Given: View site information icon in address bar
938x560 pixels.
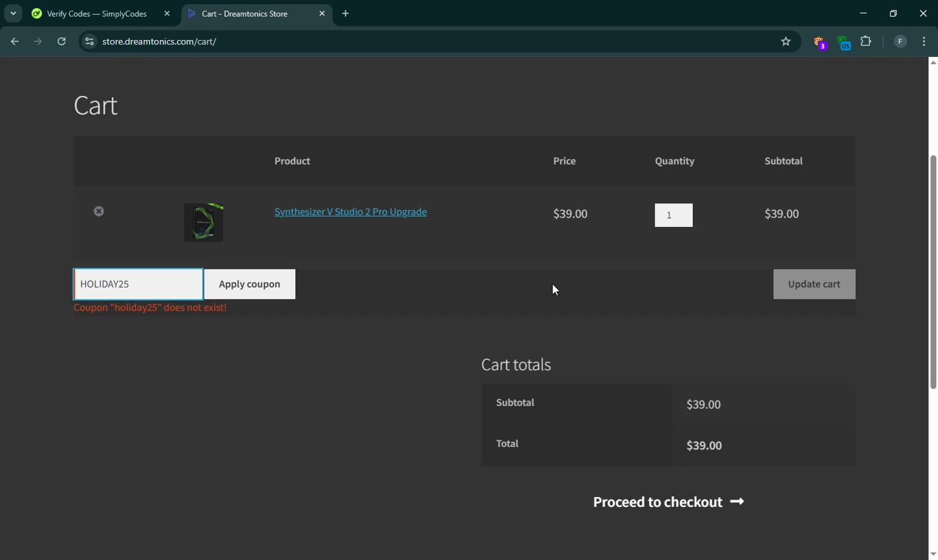Looking at the screenshot, I should pyautogui.click(x=89, y=42).
